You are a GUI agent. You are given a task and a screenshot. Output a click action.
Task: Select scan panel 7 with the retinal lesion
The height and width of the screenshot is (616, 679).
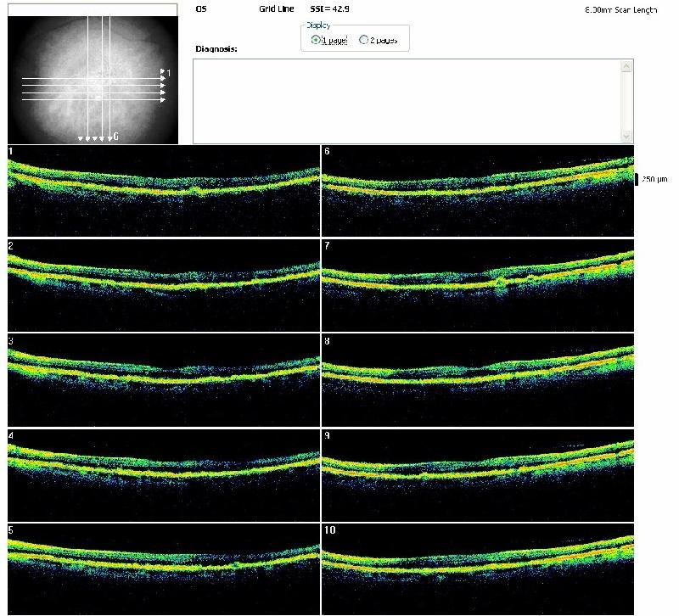478,285
